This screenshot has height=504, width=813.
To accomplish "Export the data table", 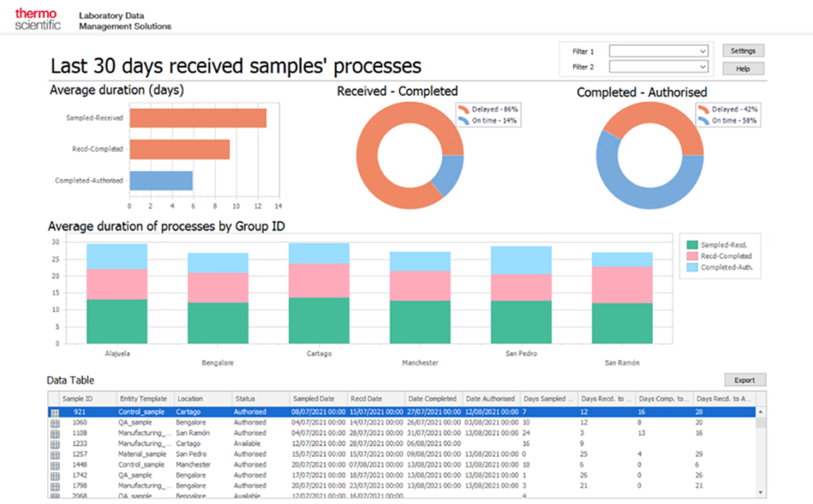I will point(745,380).
